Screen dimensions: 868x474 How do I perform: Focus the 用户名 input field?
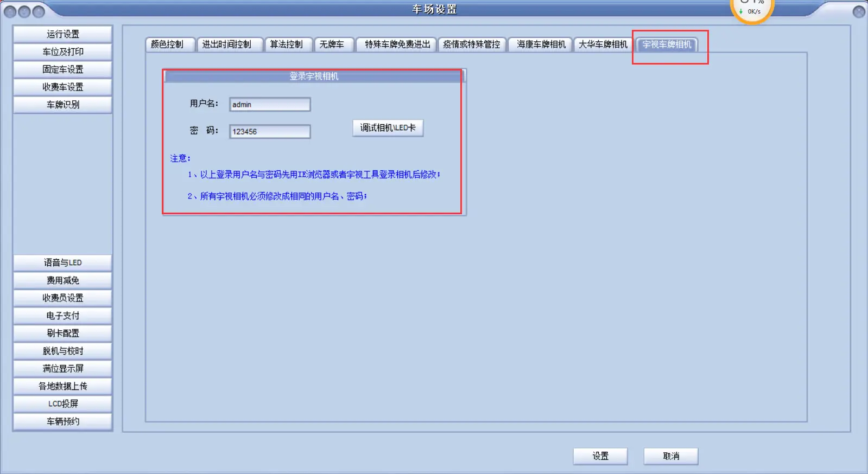click(x=270, y=105)
